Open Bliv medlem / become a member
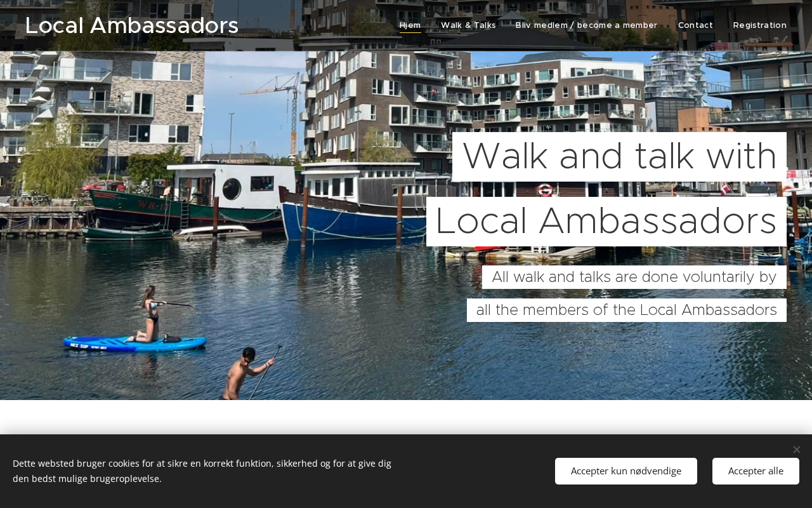 tap(586, 25)
